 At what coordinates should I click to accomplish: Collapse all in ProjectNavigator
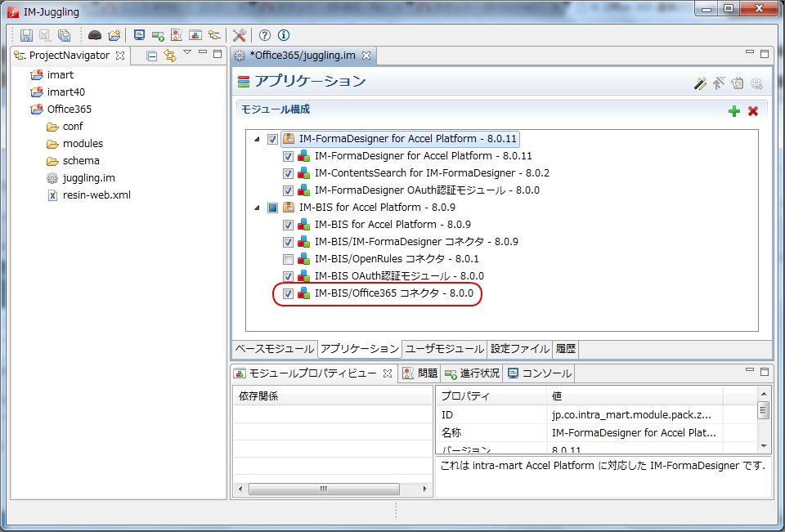click(152, 56)
